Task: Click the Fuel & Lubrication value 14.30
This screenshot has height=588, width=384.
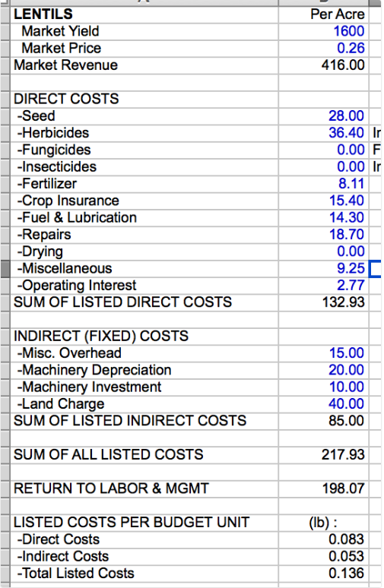Action: 324,217
